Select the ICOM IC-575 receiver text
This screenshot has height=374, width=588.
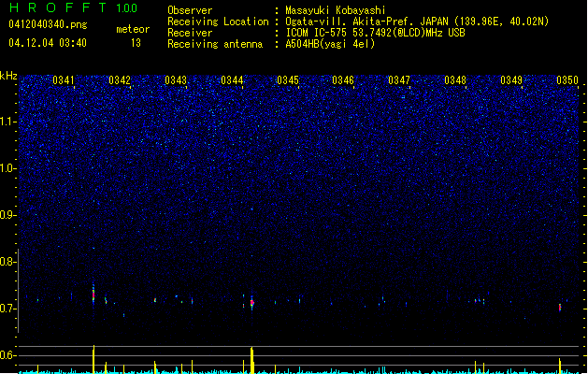[x=375, y=33]
